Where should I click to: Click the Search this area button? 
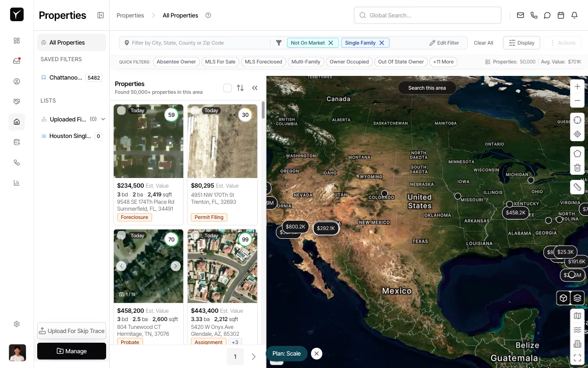coord(427,88)
